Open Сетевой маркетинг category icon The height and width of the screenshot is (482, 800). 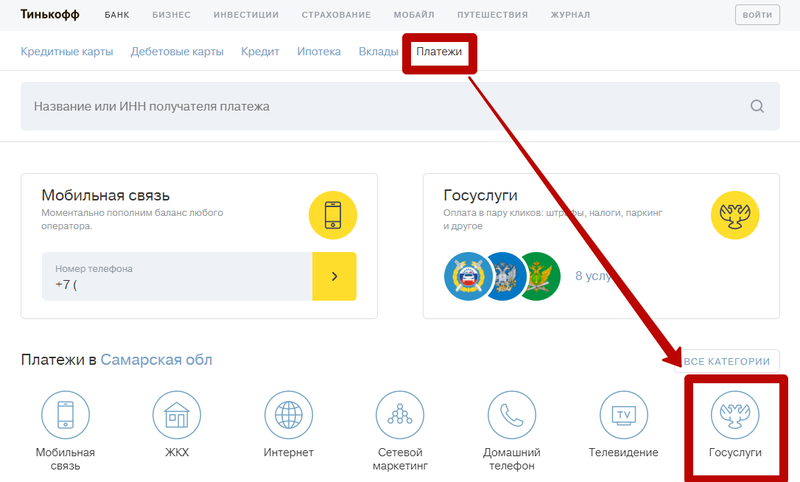click(x=400, y=415)
